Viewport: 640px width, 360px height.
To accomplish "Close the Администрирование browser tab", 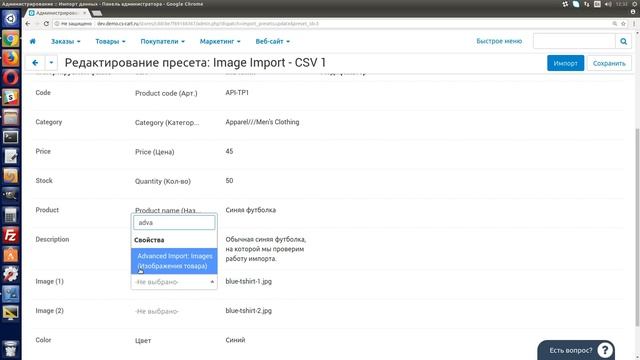I will (x=85, y=13).
